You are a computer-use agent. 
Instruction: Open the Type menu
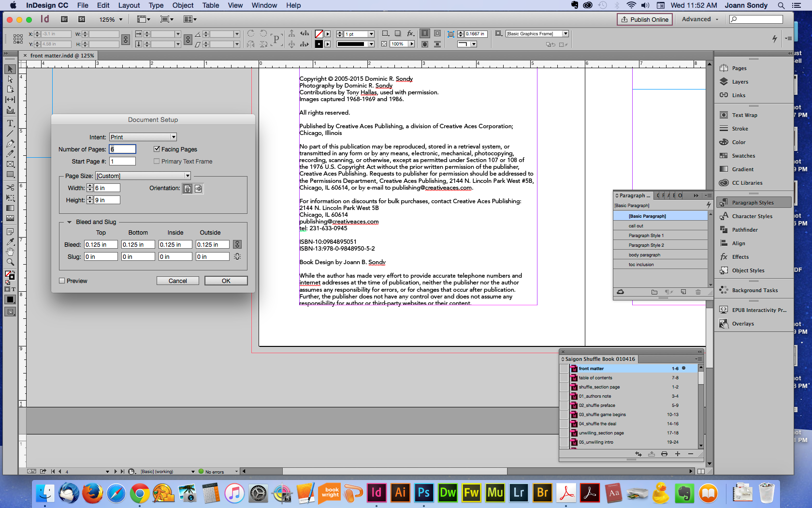tap(156, 5)
